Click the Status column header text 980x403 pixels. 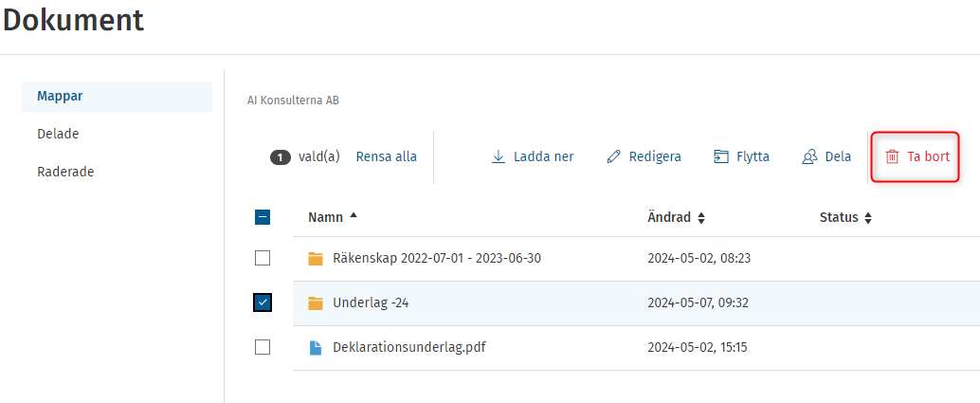tap(839, 218)
